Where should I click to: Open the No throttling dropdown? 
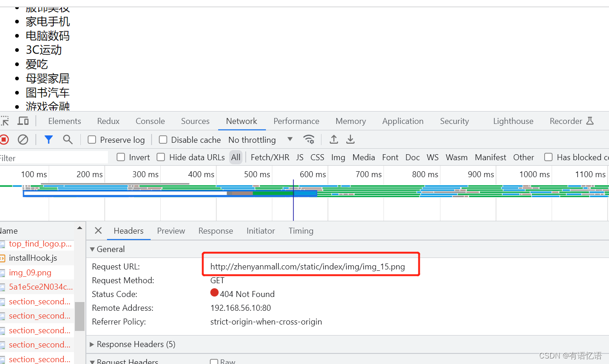[260, 140]
